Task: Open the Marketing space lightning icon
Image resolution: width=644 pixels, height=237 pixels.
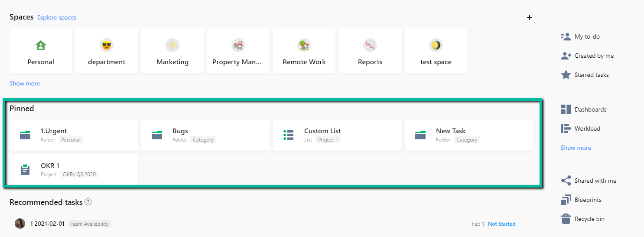Action: pyautogui.click(x=172, y=45)
